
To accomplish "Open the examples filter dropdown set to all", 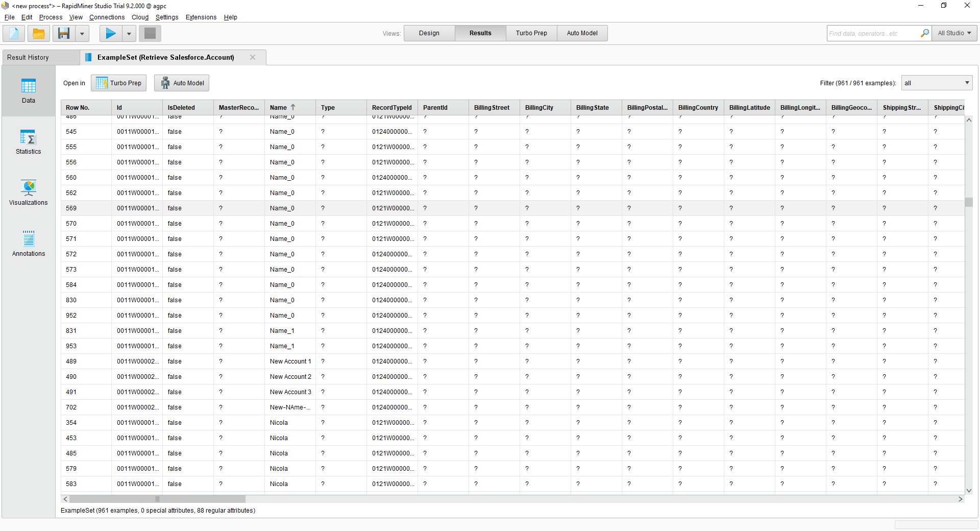I will (x=936, y=82).
